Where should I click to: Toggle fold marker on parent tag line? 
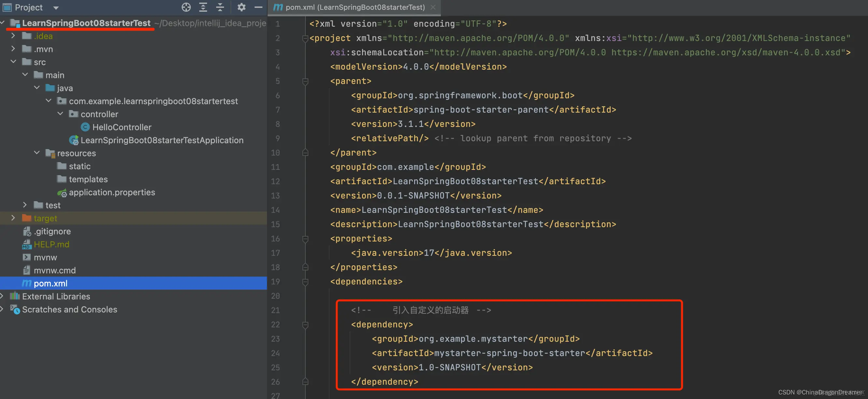305,81
